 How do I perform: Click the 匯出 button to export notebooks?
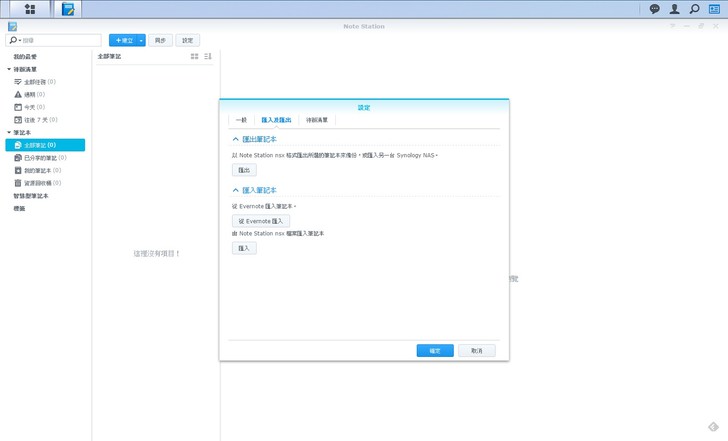click(x=244, y=171)
